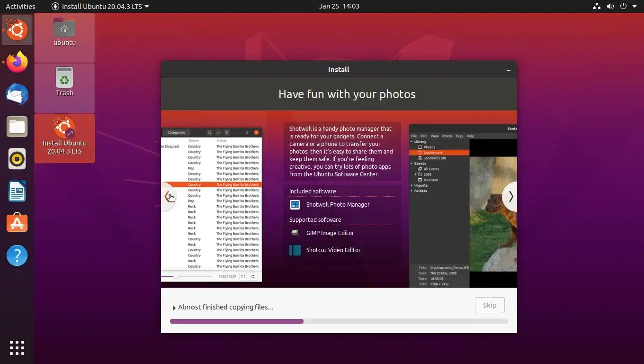Image resolution: width=644 pixels, height=364 pixels.
Task: Click the repeat icon in music player slide
Action: [x=243, y=276]
